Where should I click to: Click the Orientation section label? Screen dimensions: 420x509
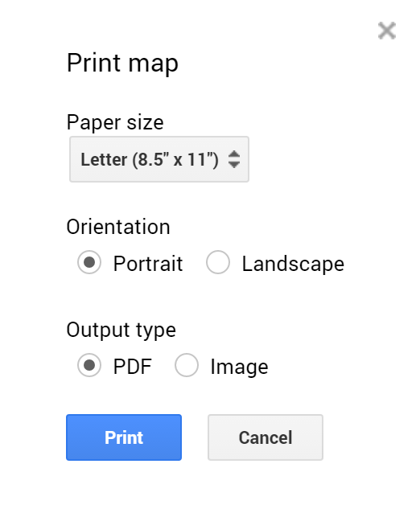pos(118,227)
